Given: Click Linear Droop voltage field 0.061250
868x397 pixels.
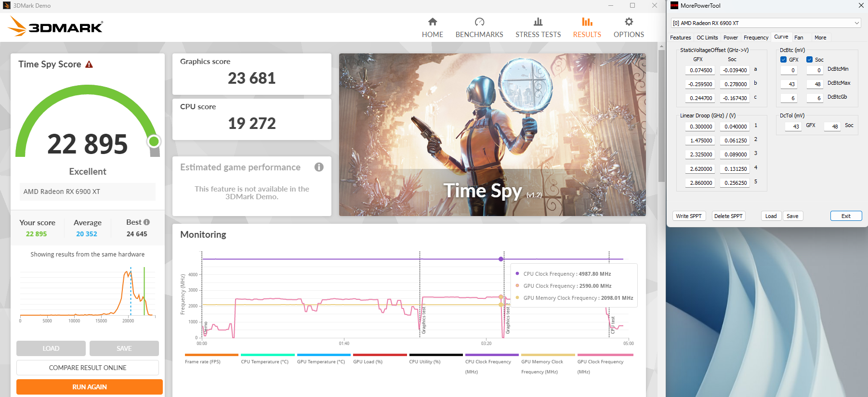Looking at the screenshot, I should pyautogui.click(x=735, y=141).
